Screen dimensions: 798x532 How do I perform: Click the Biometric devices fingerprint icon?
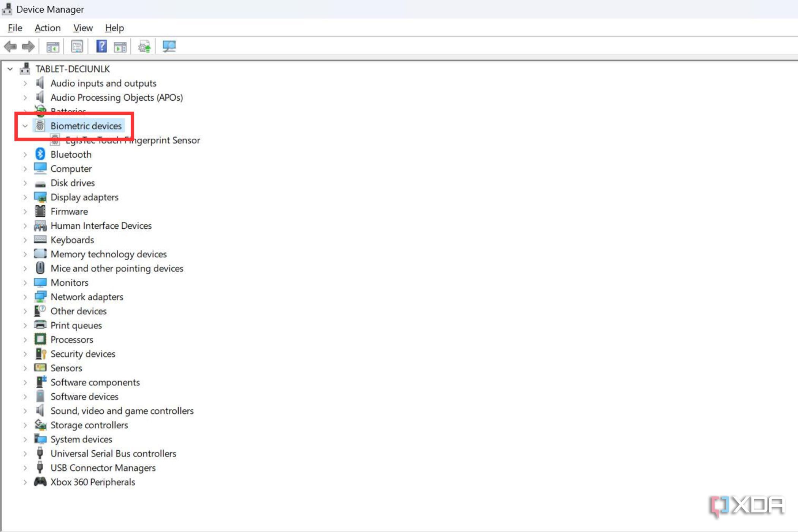pyautogui.click(x=40, y=126)
